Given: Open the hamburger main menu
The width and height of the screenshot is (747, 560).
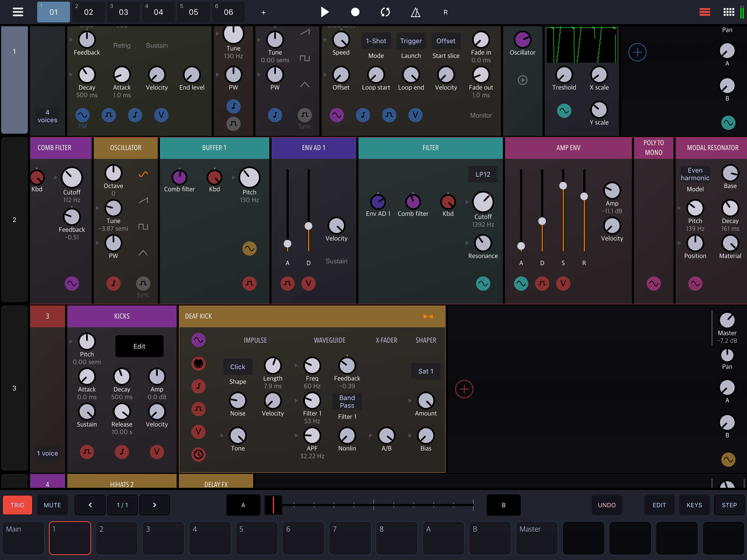Looking at the screenshot, I should pyautogui.click(x=18, y=12).
